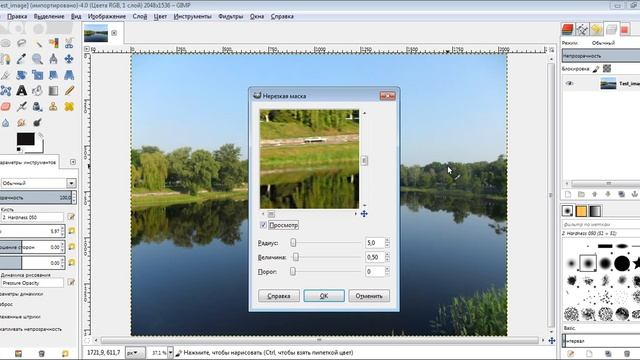Click the Радиус slider handle
Viewport: 640px width, 360px height.
coord(293,243)
